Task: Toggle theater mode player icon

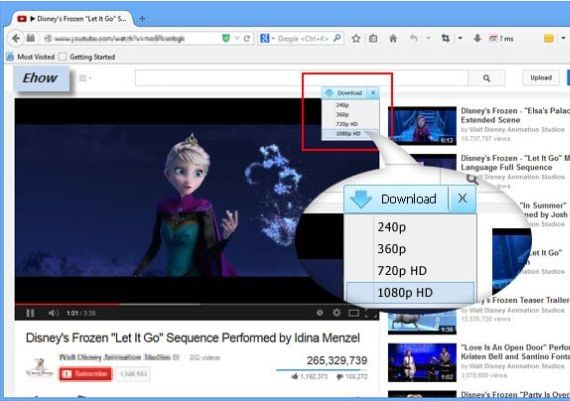Action: [354, 313]
